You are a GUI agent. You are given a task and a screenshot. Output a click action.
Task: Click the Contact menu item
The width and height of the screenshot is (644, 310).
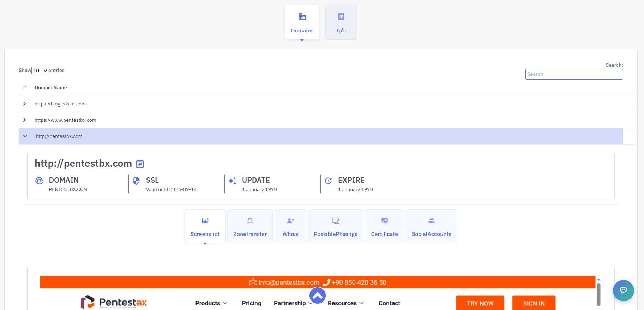coord(389,303)
